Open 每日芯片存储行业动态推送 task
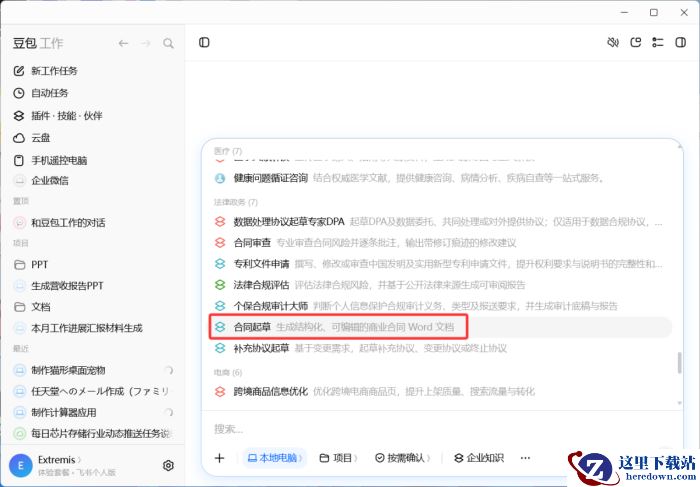This screenshot has width=700, height=487. pos(100,433)
